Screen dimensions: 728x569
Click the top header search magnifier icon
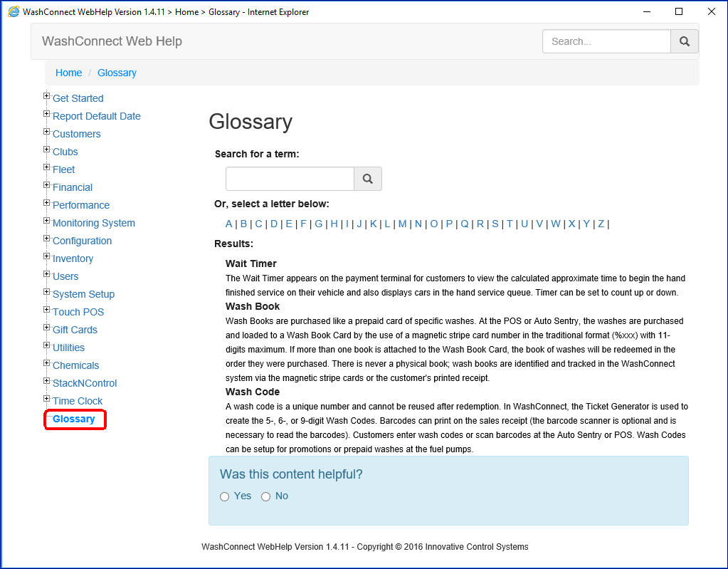coord(684,41)
